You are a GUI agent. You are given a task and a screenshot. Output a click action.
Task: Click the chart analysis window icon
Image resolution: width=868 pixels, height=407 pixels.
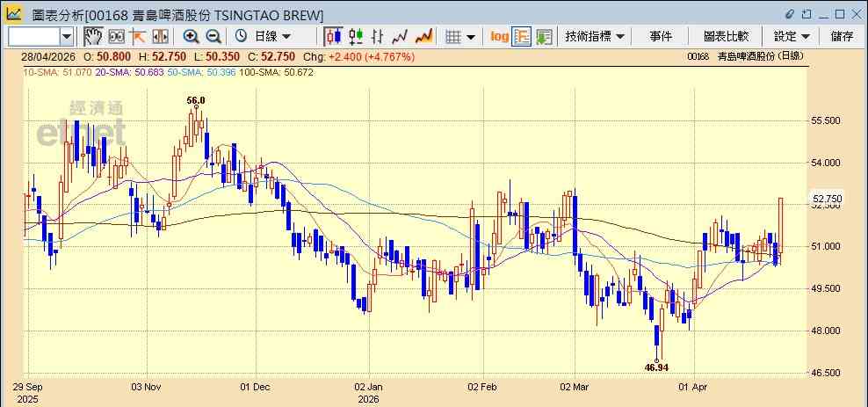coord(13,13)
